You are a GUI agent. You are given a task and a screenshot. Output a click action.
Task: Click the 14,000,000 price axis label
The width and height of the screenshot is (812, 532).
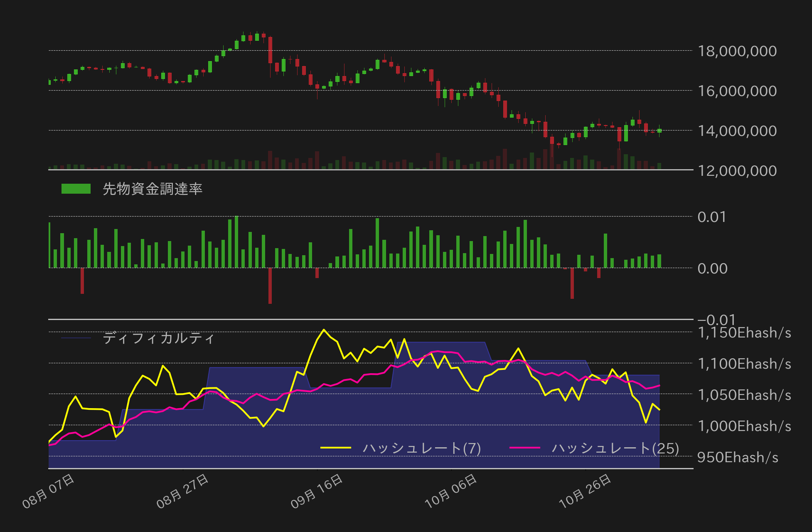click(737, 131)
